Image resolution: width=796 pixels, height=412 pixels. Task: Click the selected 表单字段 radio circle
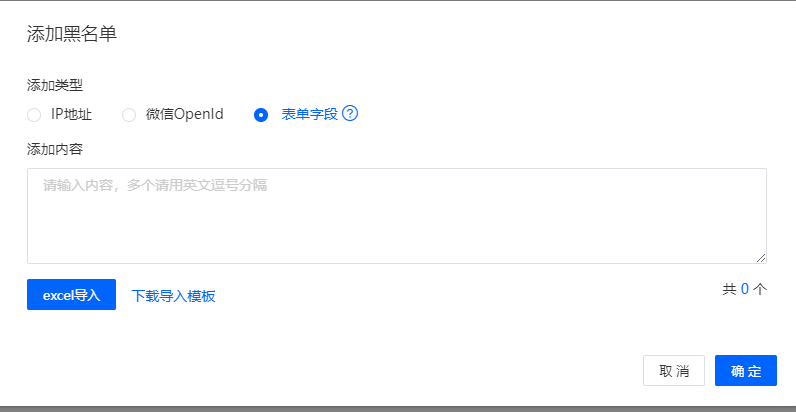pyautogui.click(x=261, y=115)
